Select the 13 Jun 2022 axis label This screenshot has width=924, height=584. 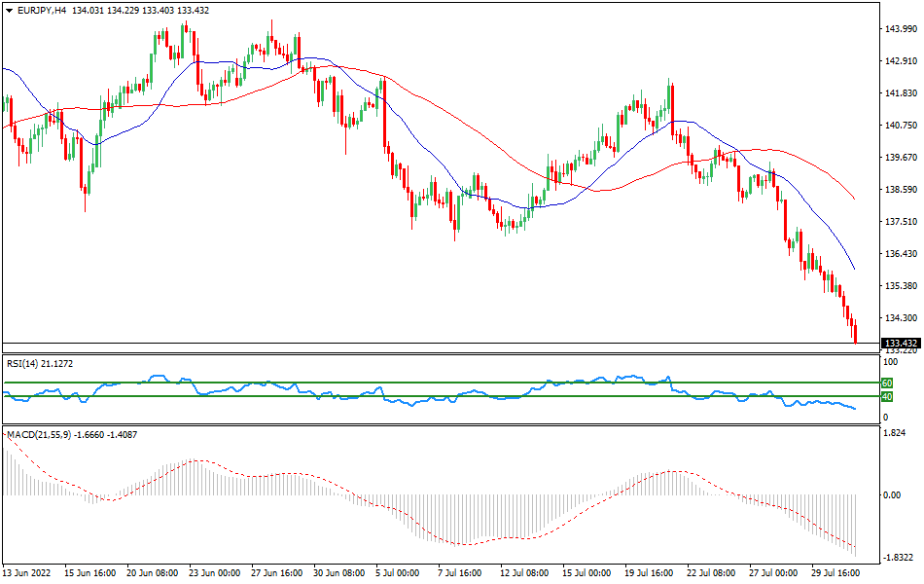29,574
